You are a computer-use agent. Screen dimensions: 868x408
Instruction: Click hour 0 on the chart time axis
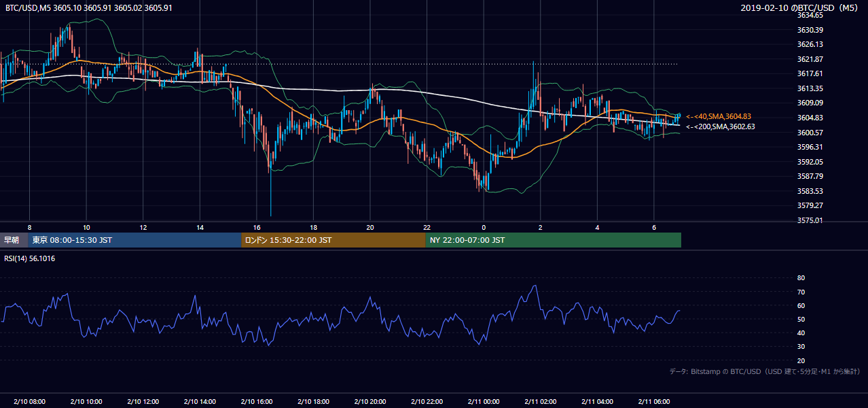click(x=484, y=227)
